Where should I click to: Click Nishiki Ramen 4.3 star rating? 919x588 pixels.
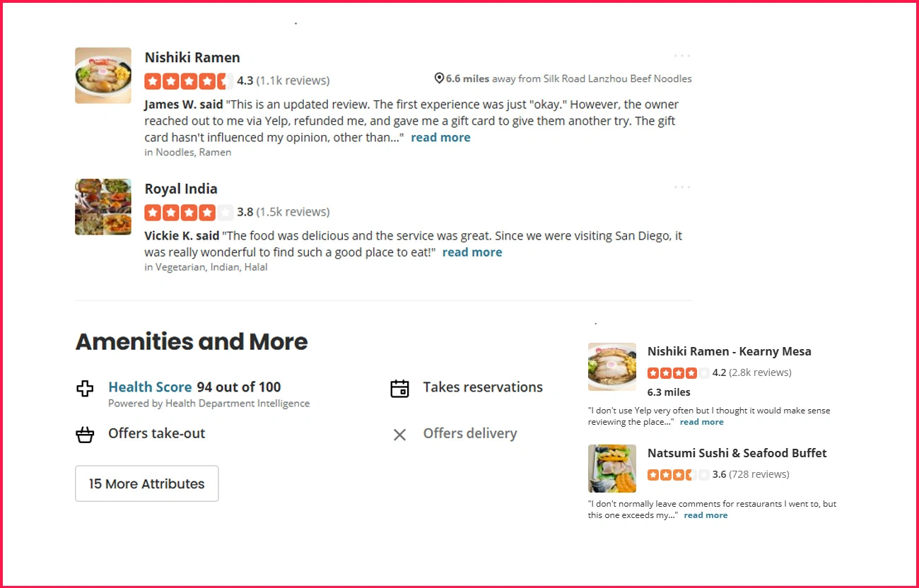[x=189, y=81]
